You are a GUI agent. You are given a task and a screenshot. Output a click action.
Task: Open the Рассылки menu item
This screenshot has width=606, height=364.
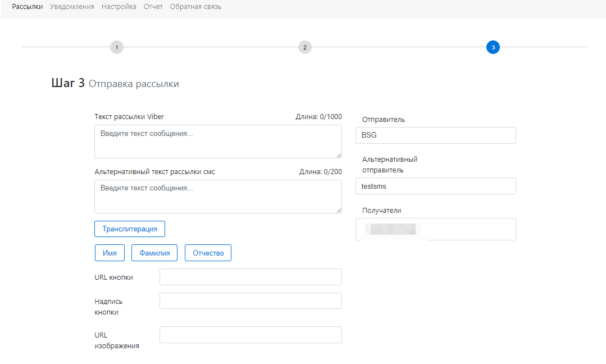point(27,7)
